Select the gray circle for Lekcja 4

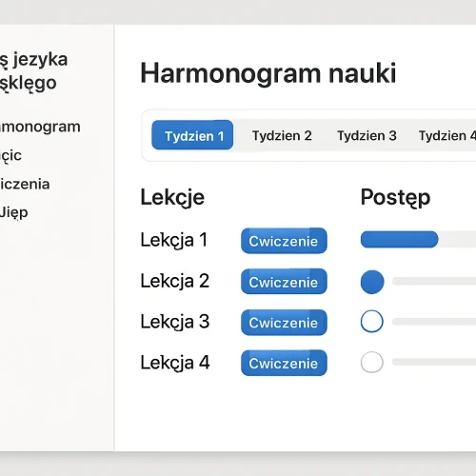pos(372,362)
